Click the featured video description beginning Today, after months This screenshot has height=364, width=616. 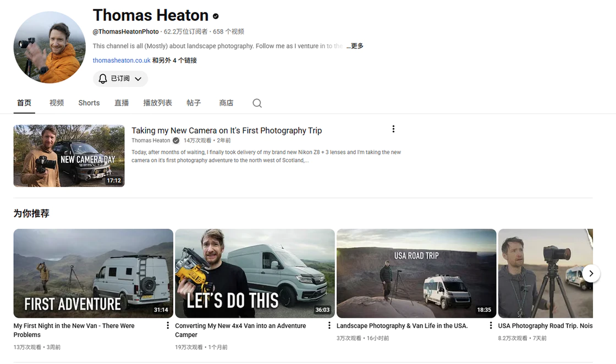pos(266,156)
